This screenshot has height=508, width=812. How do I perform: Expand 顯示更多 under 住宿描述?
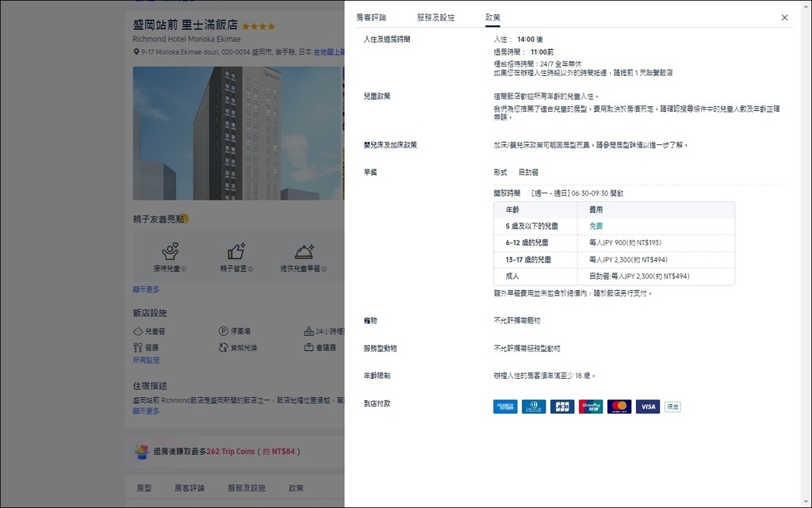146,411
